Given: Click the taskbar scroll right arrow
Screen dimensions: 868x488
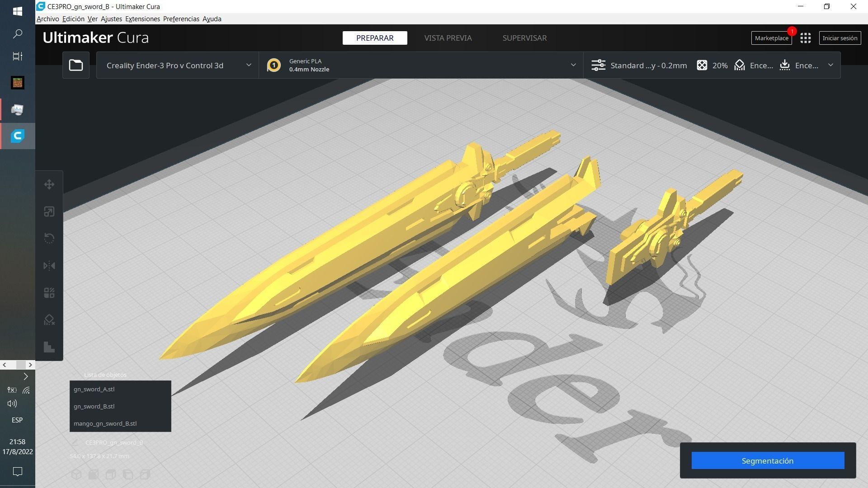Looking at the screenshot, I should (30, 365).
